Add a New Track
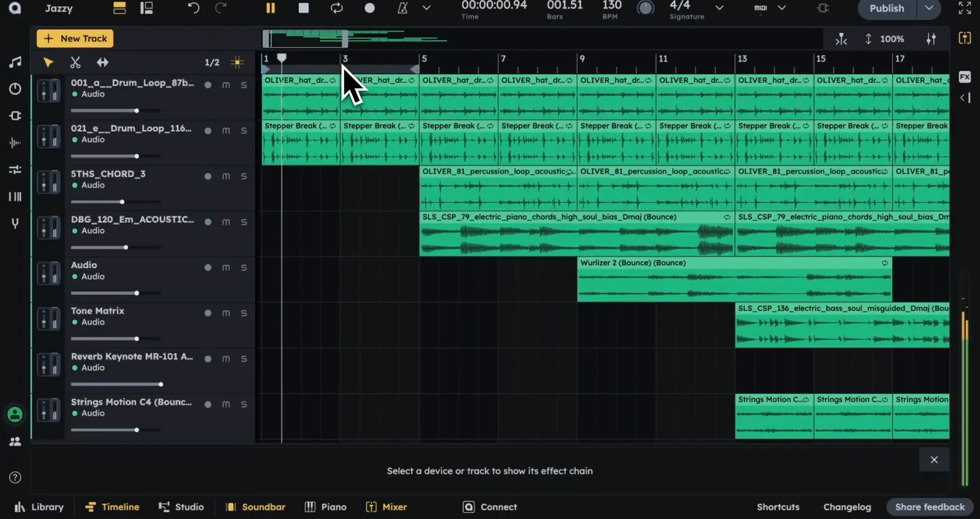This screenshot has height=519, width=980. (75, 39)
